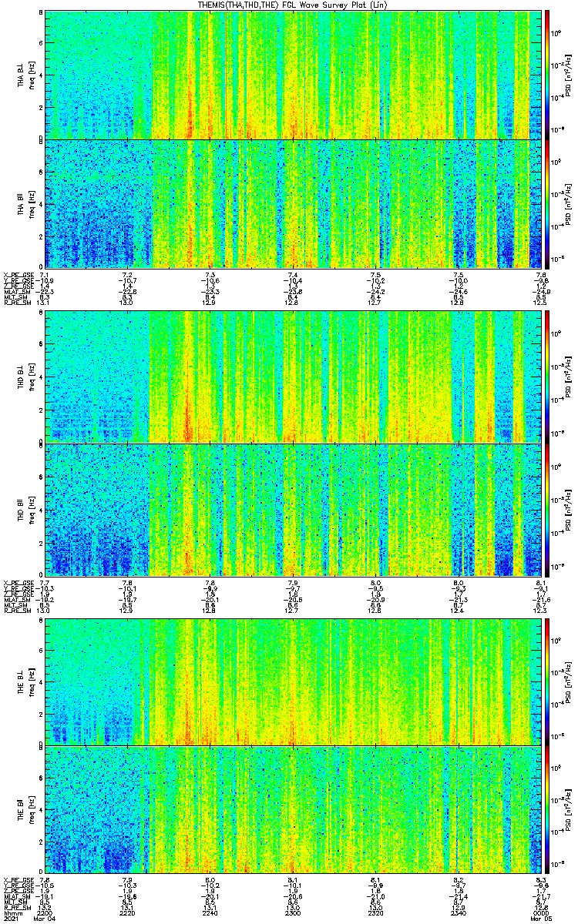Click the 2021 year label
578x924 pixels.
[12, 919]
